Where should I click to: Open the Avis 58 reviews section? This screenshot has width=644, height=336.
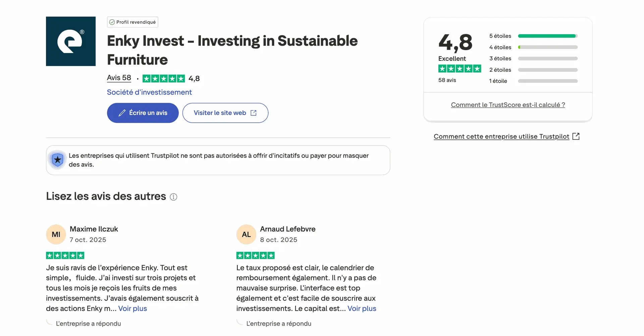click(119, 77)
